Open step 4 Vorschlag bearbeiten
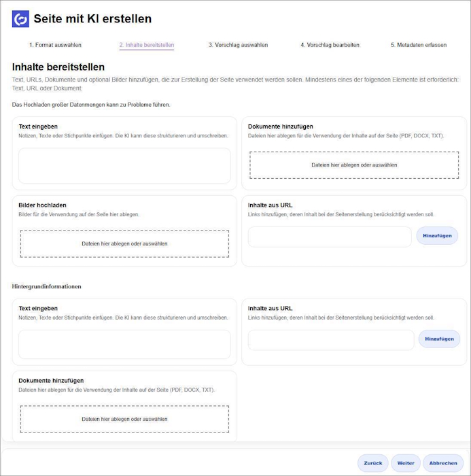This screenshot has width=471, height=476. tap(330, 45)
